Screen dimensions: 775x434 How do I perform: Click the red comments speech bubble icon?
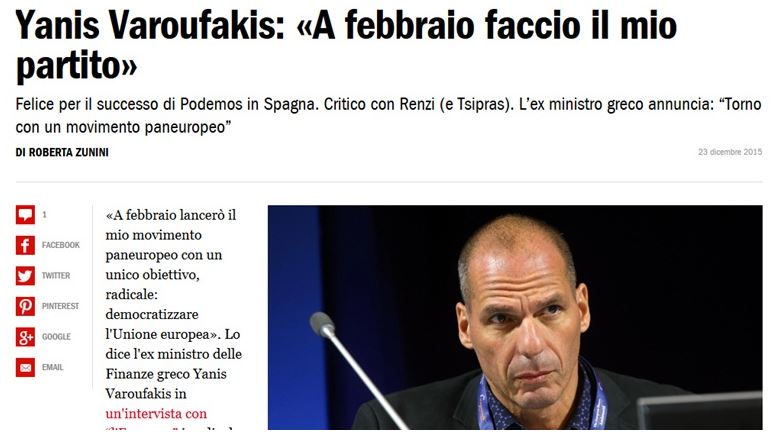(25, 215)
